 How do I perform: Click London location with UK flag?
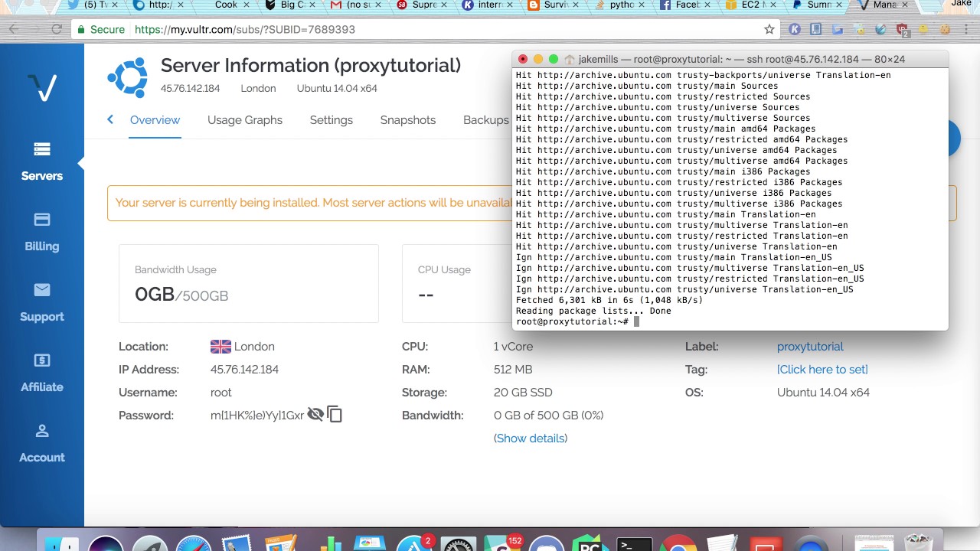click(x=242, y=347)
